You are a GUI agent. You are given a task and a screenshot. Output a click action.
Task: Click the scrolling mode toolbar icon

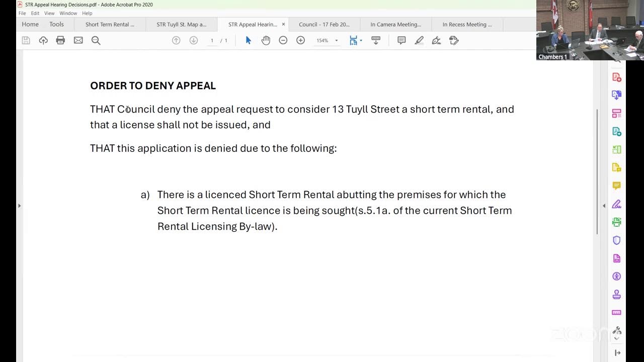tap(376, 40)
